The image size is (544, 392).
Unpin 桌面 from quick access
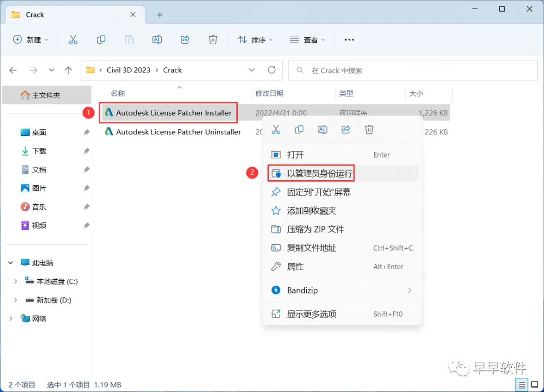(x=87, y=132)
